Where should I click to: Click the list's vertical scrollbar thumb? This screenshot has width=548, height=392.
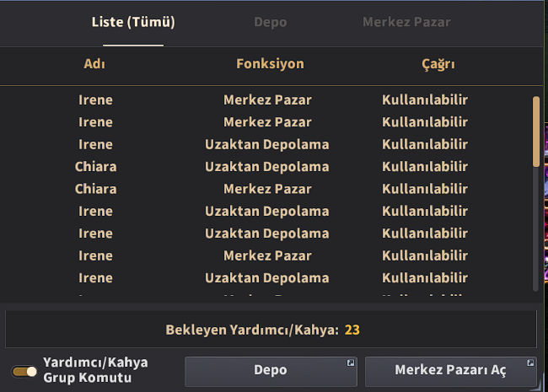pos(536,132)
